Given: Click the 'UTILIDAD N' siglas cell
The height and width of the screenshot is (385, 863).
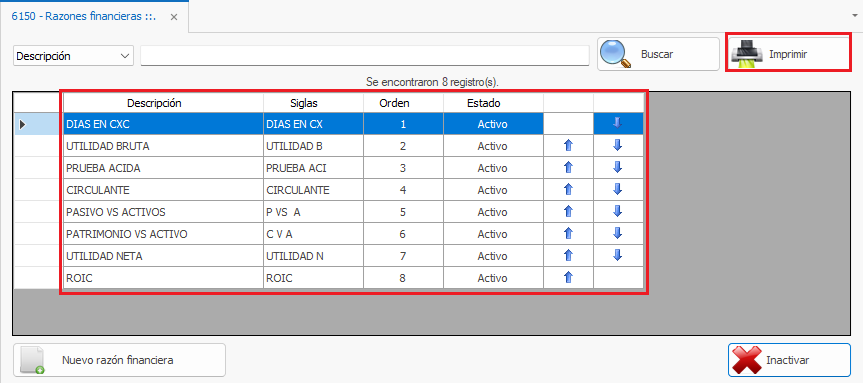Looking at the screenshot, I should [313, 256].
